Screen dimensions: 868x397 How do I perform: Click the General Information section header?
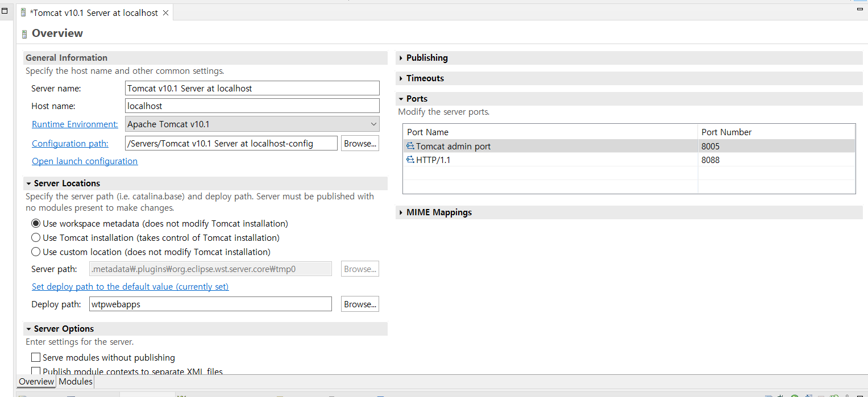205,58
